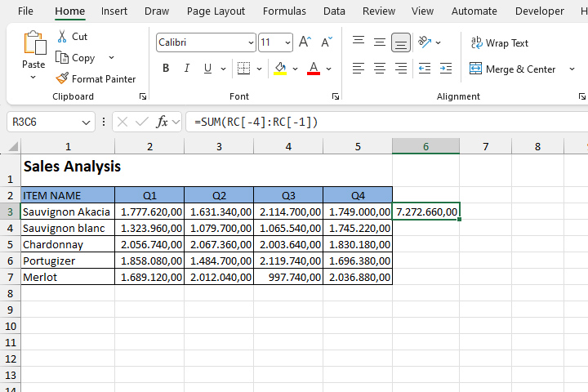This screenshot has height=392, width=588.
Task: Switch to the Formulas tab
Action: pyautogui.click(x=284, y=11)
